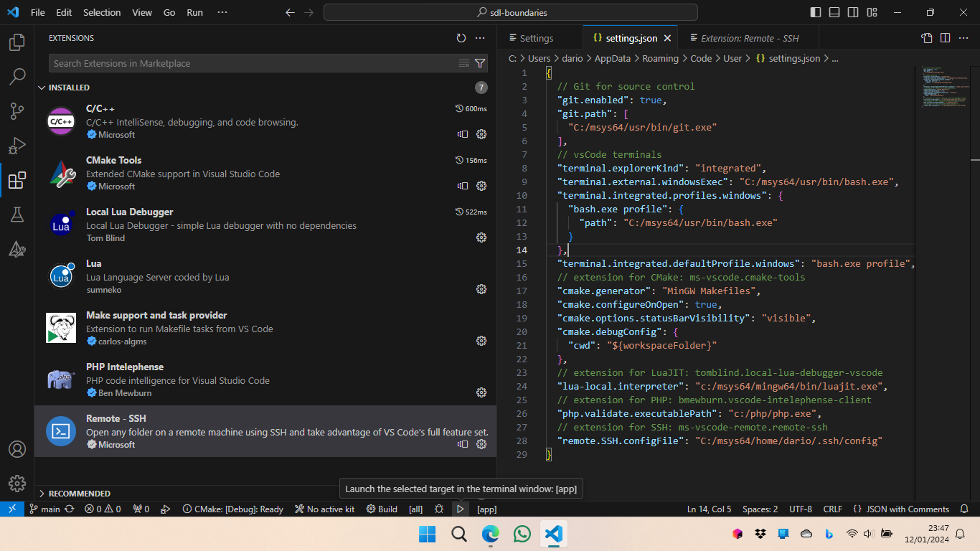Open the overflow menu in menu bar
The height and width of the screenshot is (551, 980).
(222, 12)
